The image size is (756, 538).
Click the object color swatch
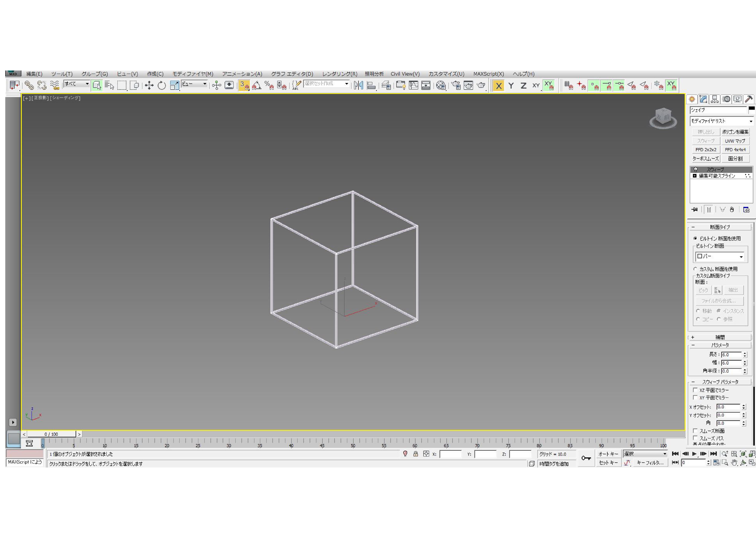(x=752, y=109)
